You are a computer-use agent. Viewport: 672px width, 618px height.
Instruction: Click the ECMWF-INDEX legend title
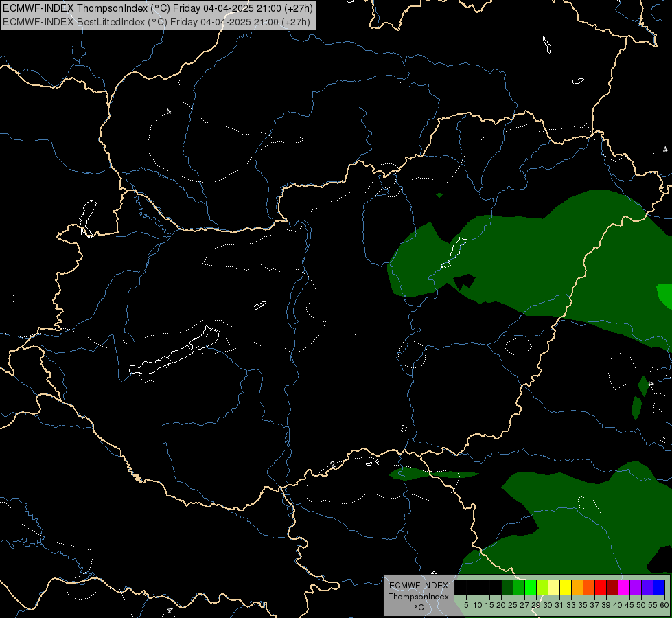coord(419,586)
